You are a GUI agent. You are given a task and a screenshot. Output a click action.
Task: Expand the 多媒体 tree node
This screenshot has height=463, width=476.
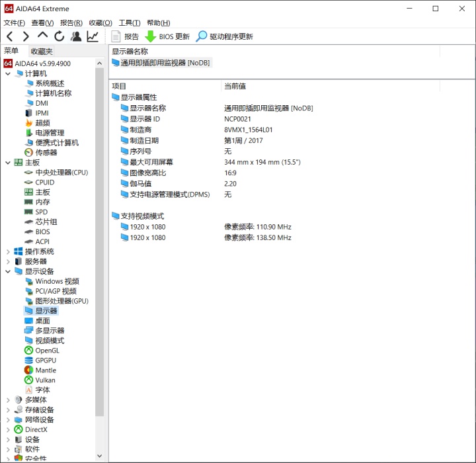[x=8, y=400]
